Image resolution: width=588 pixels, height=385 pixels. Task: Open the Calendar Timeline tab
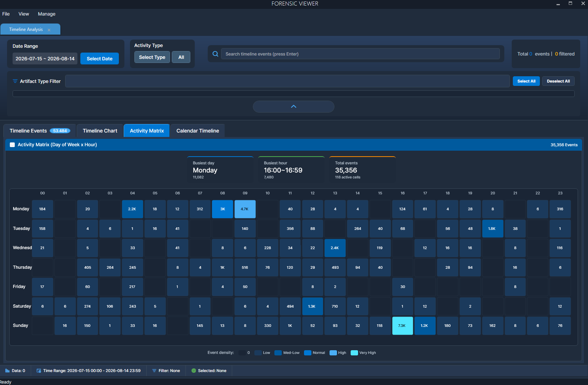tap(198, 131)
